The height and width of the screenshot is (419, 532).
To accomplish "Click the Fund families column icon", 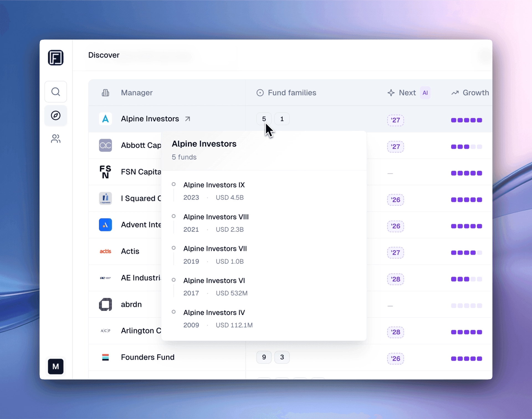I will pyautogui.click(x=260, y=93).
